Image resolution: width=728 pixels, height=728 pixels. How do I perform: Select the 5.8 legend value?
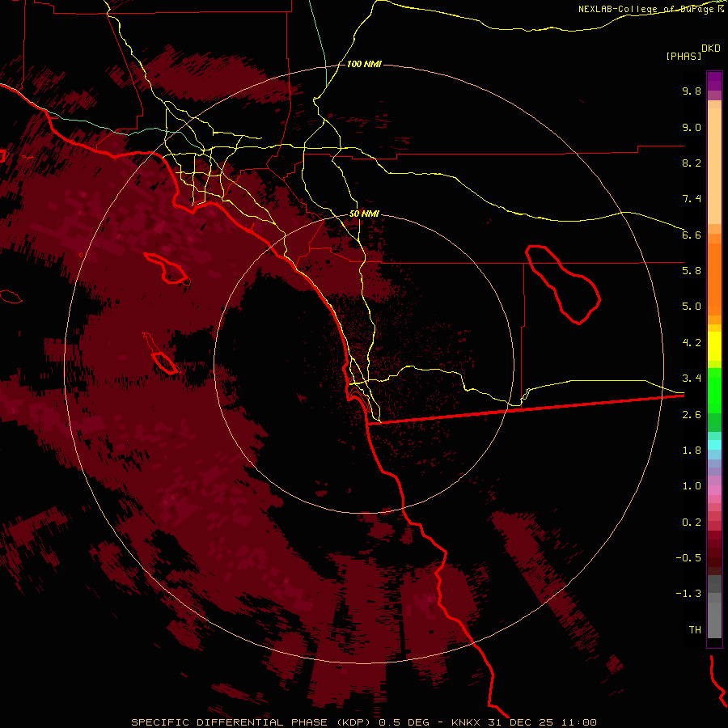(x=692, y=271)
